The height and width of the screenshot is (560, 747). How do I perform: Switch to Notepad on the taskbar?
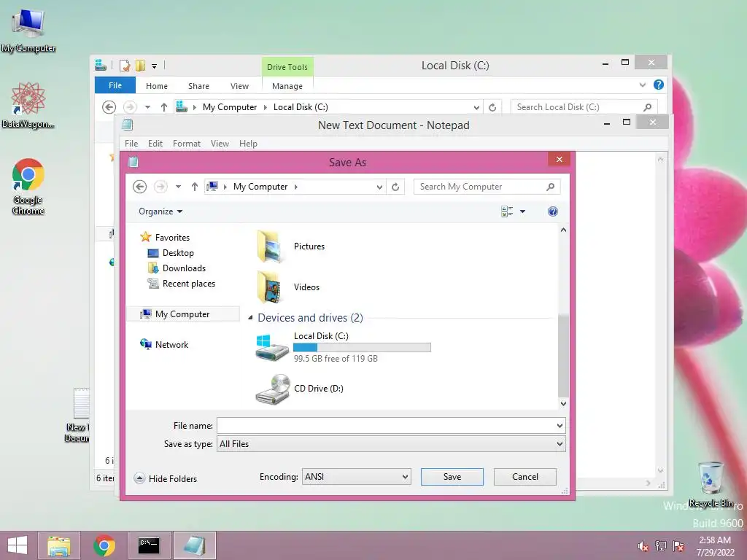[194, 545]
